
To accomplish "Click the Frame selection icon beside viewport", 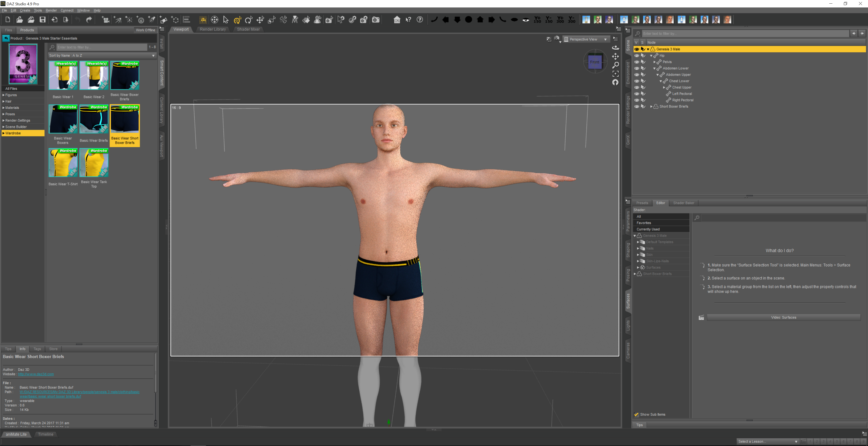I will tap(615, 74).
